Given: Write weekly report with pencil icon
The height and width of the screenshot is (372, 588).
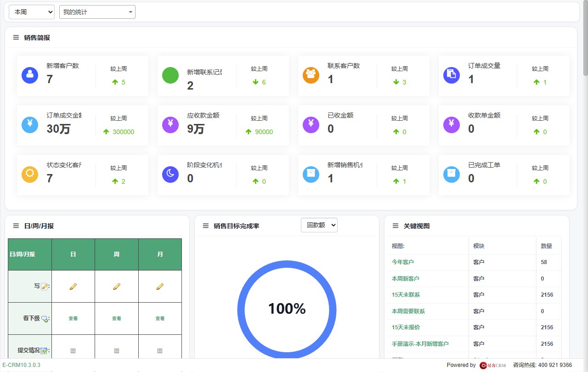Looking at the screenshot, I should (117, 287).
